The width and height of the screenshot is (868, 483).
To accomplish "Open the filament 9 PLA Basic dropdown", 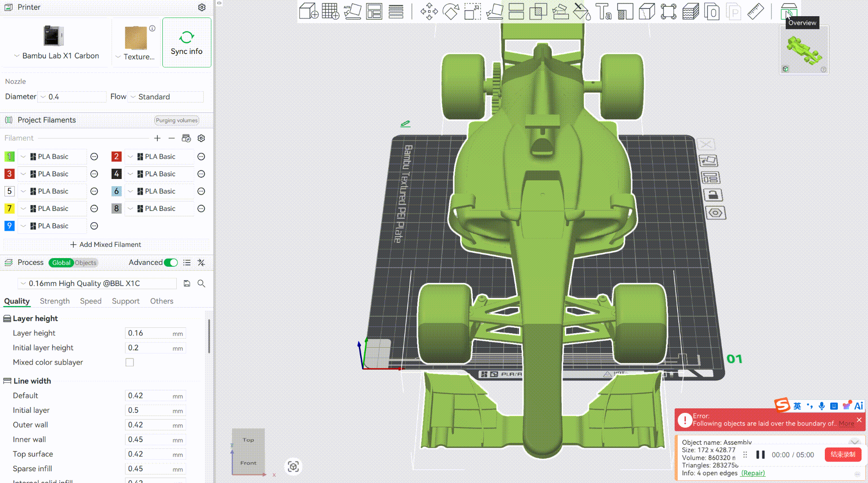I will click(52, 226).
